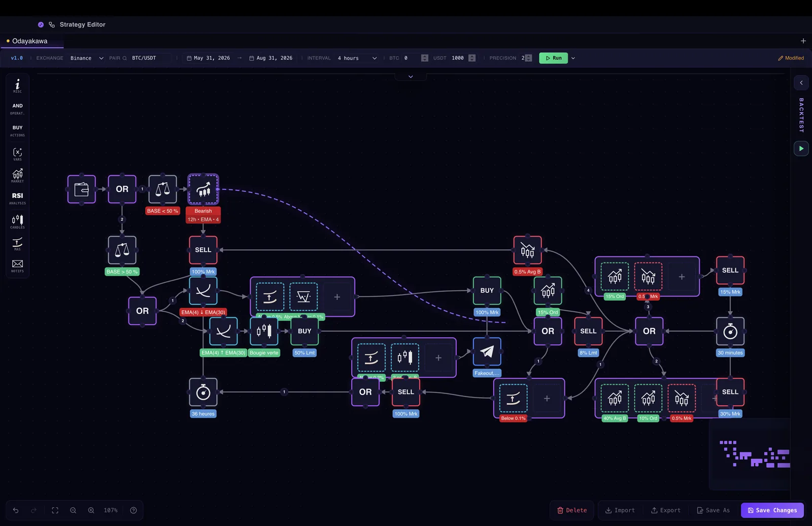Select the 0.5% Avg B market node
This screenshot has width=812, height=526.
[x=527, y=250]
